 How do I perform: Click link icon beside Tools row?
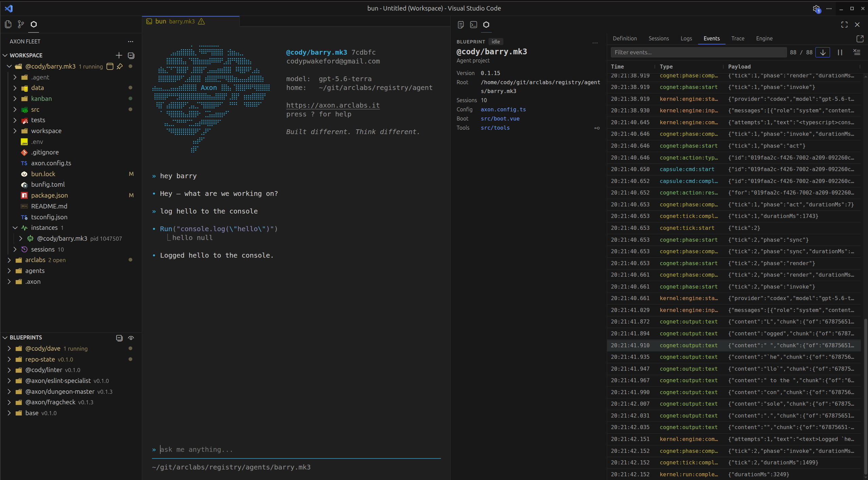click(x=597, y=128)
